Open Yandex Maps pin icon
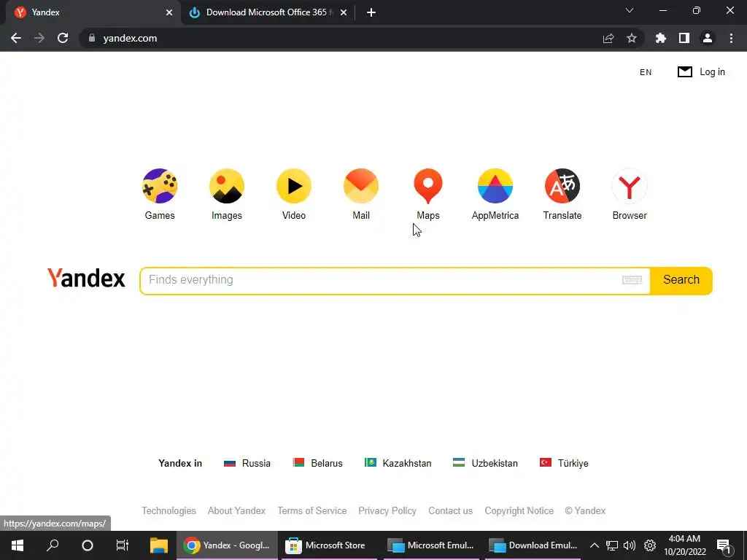The height and width of the screenshot is (560, 747). point(428,186)
